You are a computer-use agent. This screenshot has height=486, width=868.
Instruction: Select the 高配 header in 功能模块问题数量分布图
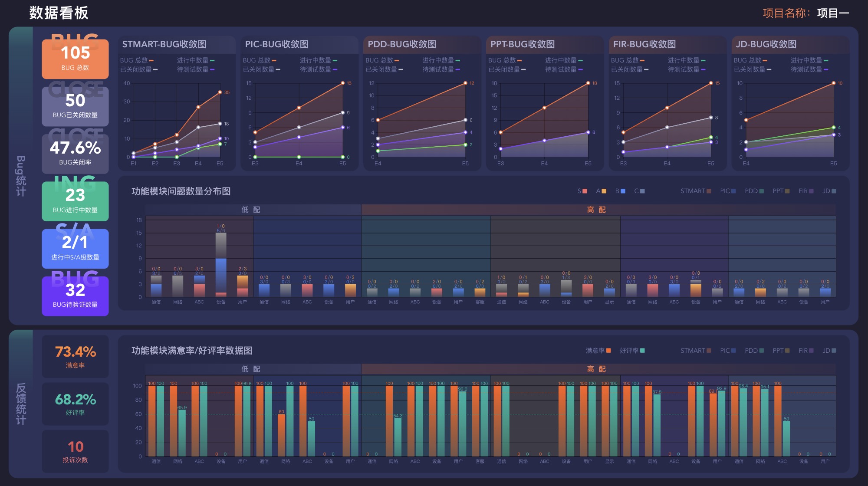coord(598,210)
